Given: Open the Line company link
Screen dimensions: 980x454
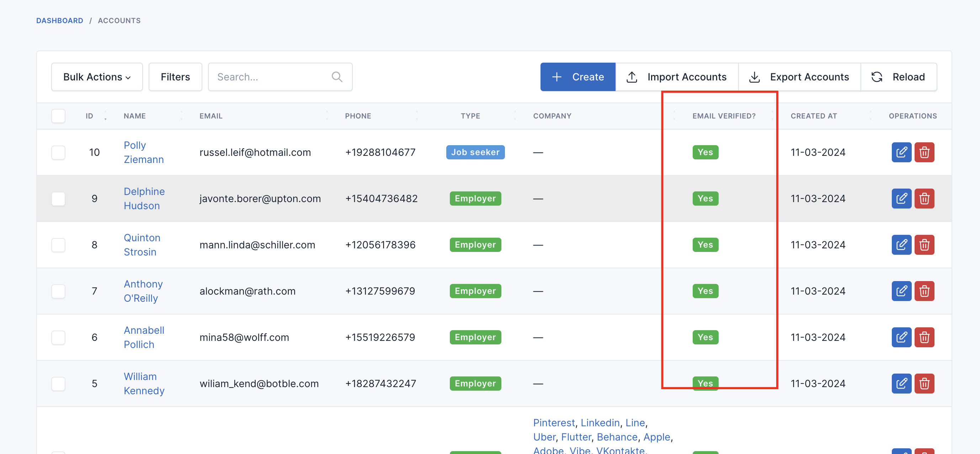Looking at the screenshot, I should tap(635, 422).
